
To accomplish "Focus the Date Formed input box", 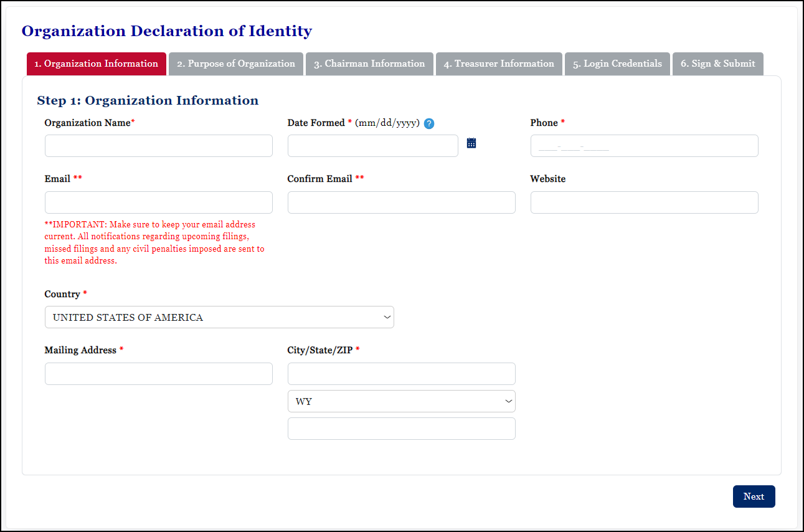I will pyautogui.click(x=372, y=145).
